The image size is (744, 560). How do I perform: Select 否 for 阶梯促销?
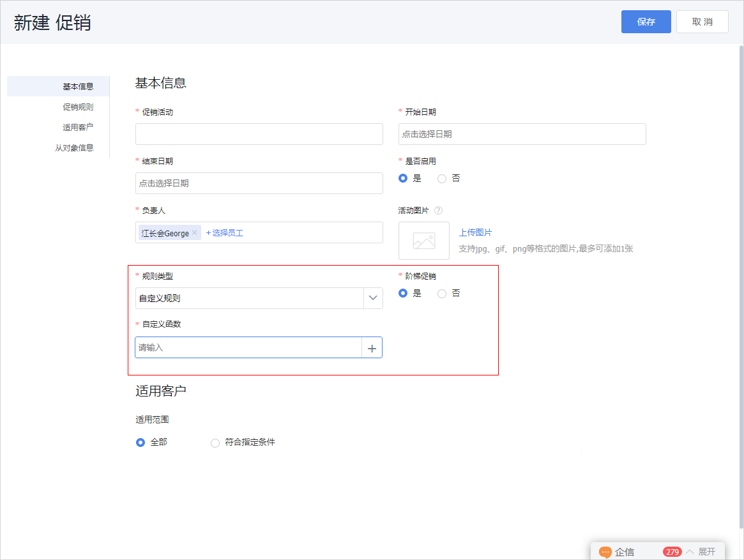[x=441, y=293]
